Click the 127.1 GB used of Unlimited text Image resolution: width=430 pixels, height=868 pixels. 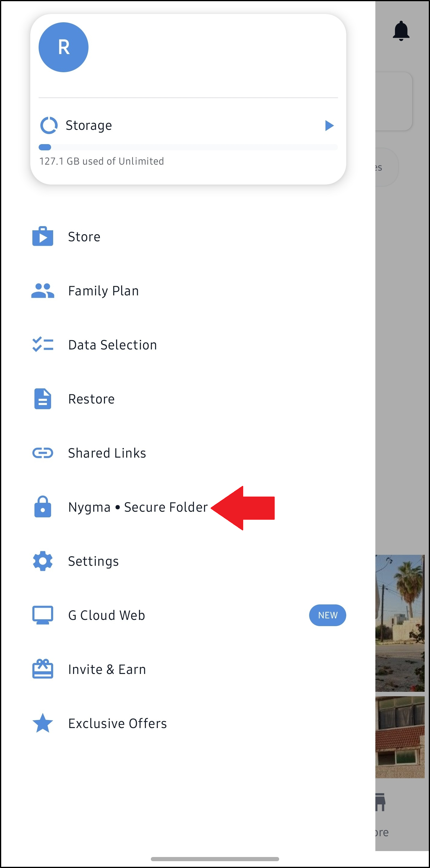[102, 161]
